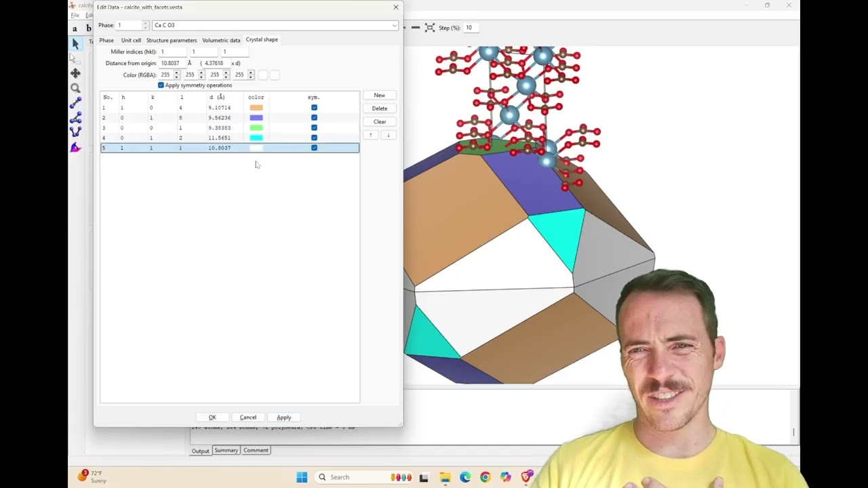Switch to the Phase tab
868x488 pixels.
(106, 40)
